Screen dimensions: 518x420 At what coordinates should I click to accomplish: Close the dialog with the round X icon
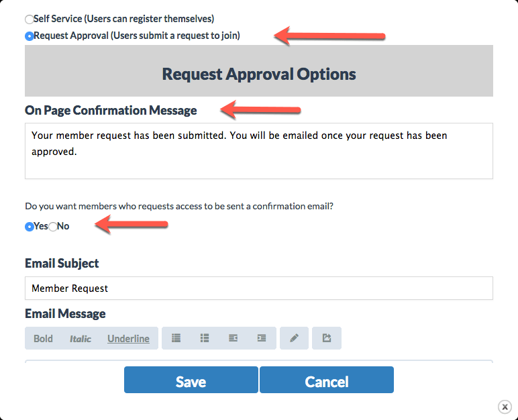point(505,407)
